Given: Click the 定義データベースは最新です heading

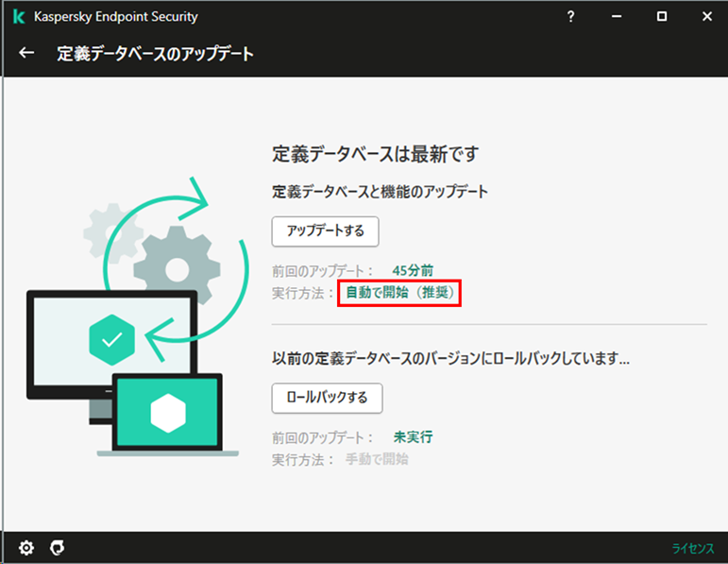Looking at the screenshot, I should coord(375,154).
